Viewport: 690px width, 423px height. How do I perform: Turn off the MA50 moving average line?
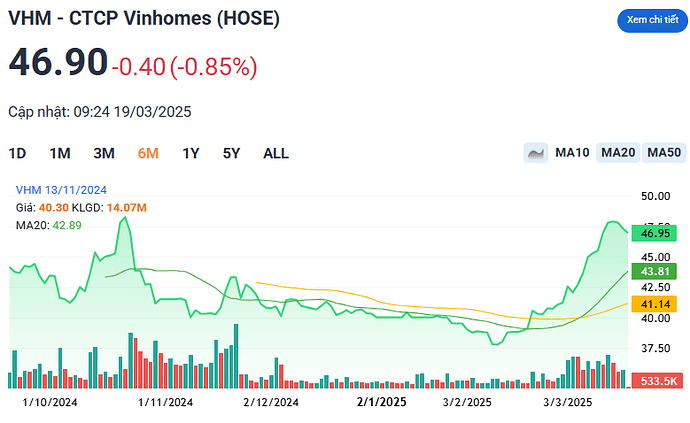664,153
